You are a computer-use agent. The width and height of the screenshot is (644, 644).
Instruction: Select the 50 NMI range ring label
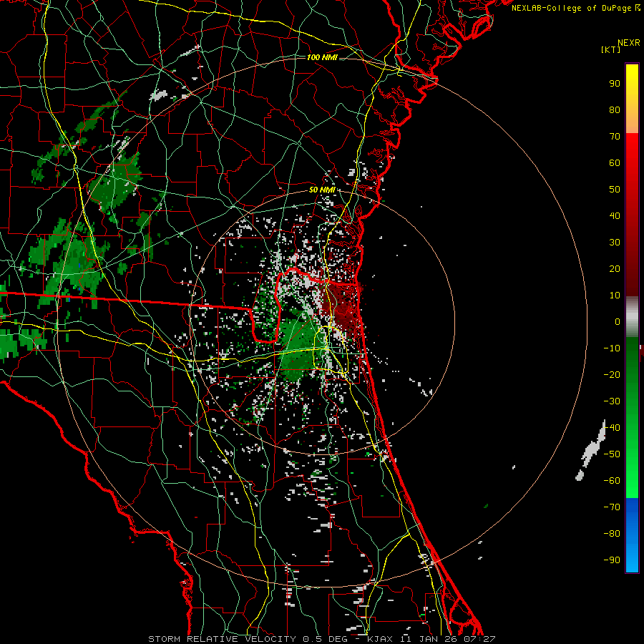click(322, 190)
